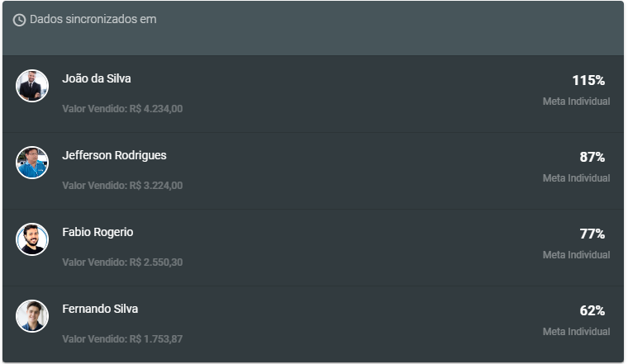
Task: Click Valor Vendido R$ 3.224,00 text
Action: coord(122,186)
